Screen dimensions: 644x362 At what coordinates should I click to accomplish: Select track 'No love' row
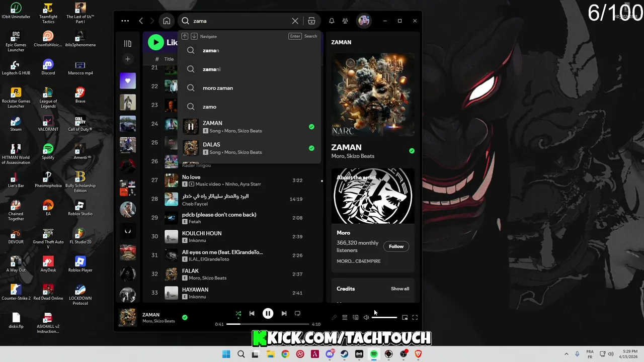pyautogui.click(x=234, y=180)
